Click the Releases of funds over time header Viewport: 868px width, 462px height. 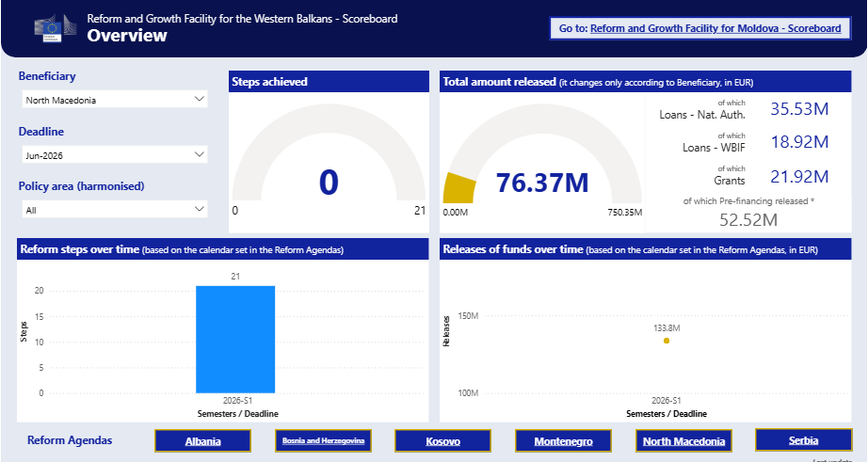(x=646, y=249)
